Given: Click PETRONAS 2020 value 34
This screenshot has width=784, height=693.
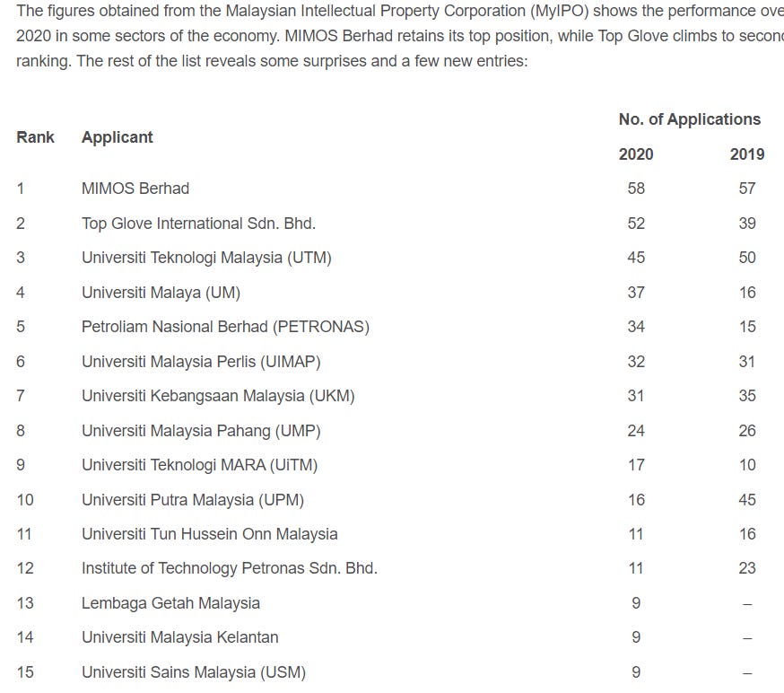Looking at the screenshot, I should tap(636, 327).
